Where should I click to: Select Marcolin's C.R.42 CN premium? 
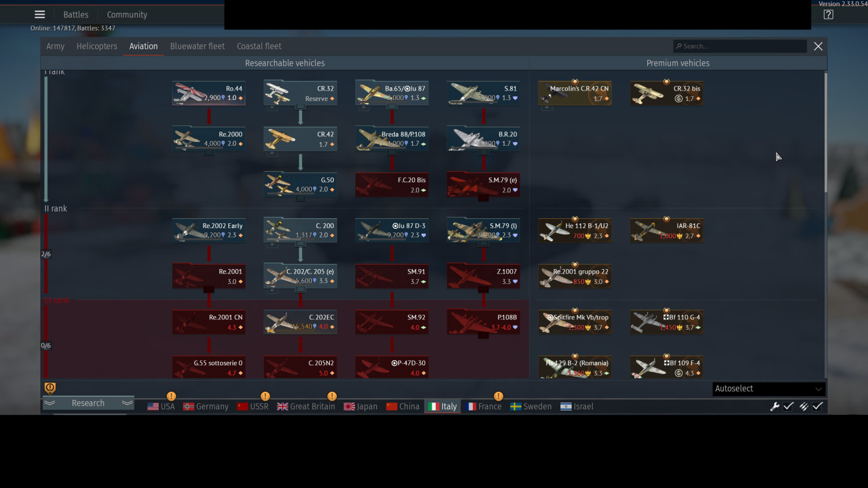(x=575, y=93)
